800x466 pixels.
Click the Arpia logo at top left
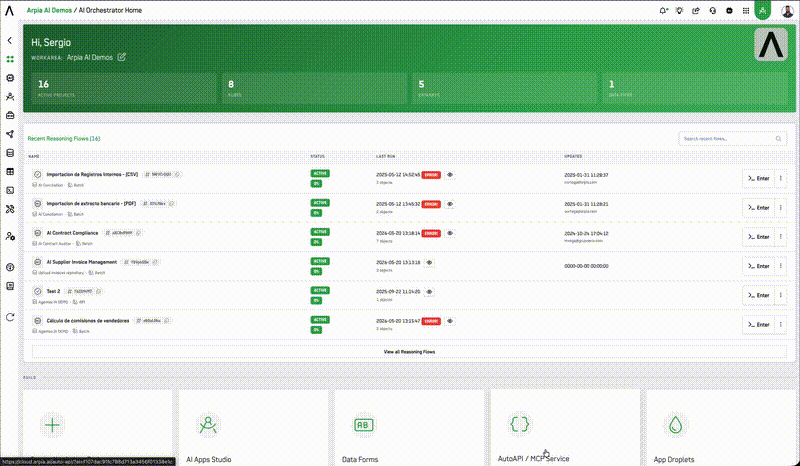pos(9,10)
